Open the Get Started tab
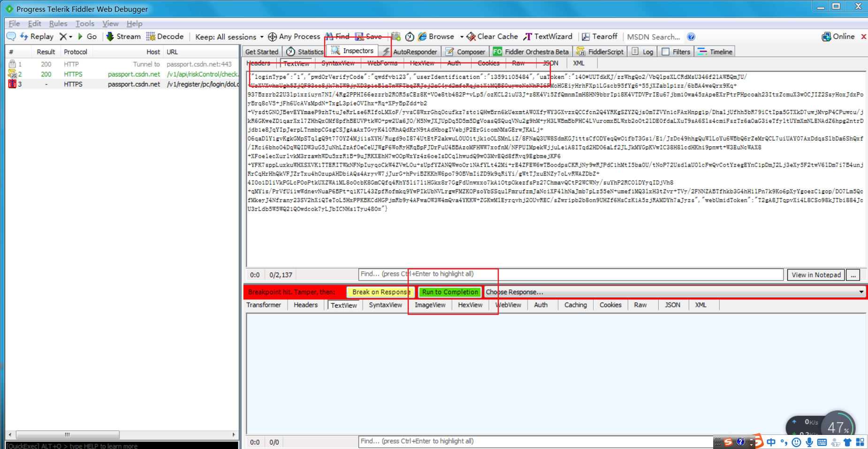This screenshot has width=868, height=449. tap(262, 52)
